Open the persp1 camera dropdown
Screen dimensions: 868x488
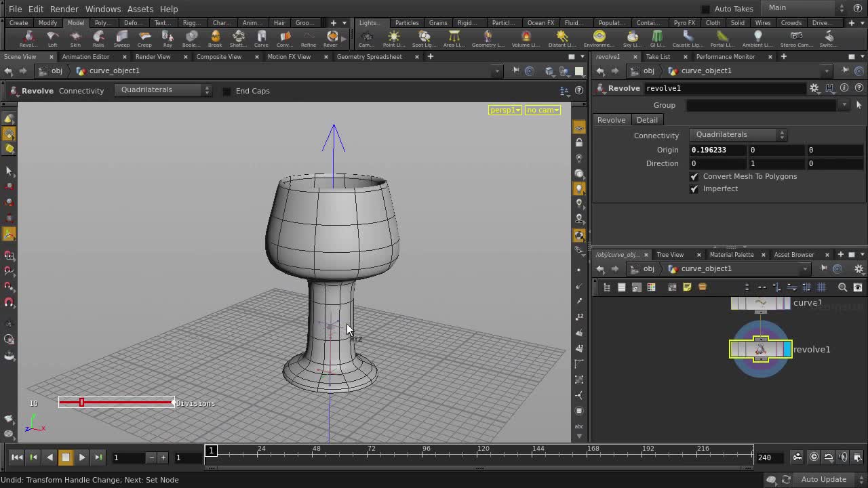pos(505,109)
